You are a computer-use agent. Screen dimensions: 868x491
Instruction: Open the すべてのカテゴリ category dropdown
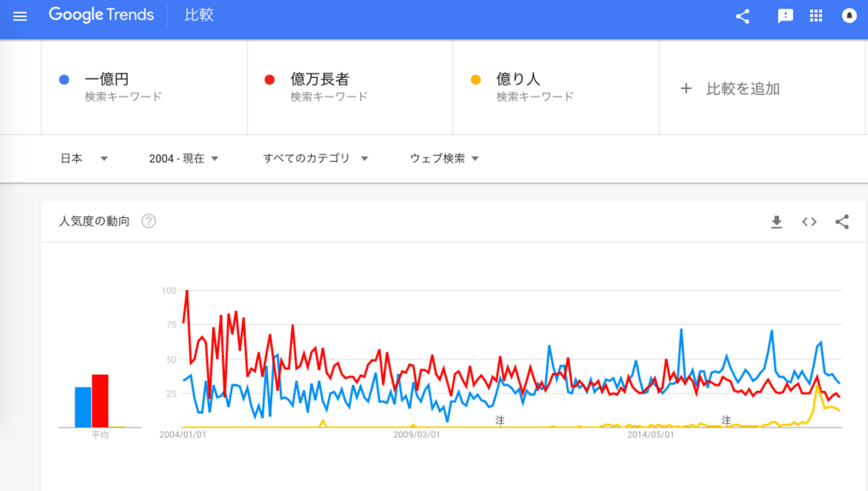tap(315, 158)
